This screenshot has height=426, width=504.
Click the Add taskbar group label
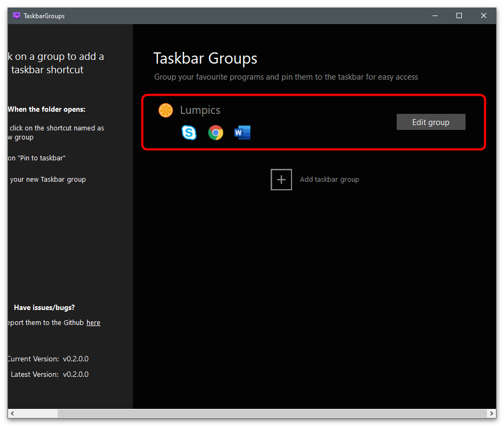click(329, 180)
